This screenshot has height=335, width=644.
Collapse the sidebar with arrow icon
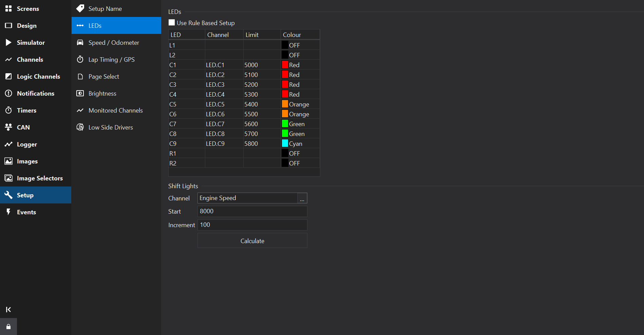[8, 309]
